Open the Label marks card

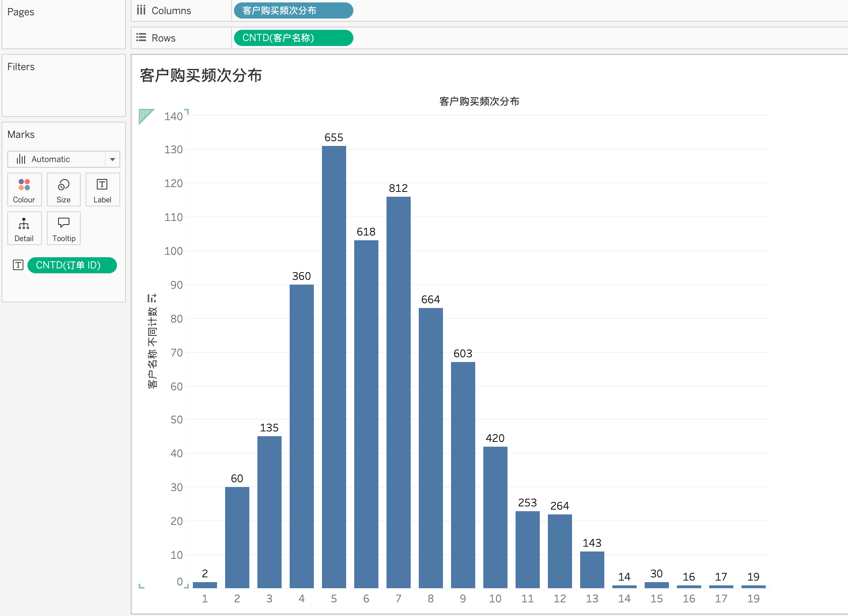pos(102,189)
